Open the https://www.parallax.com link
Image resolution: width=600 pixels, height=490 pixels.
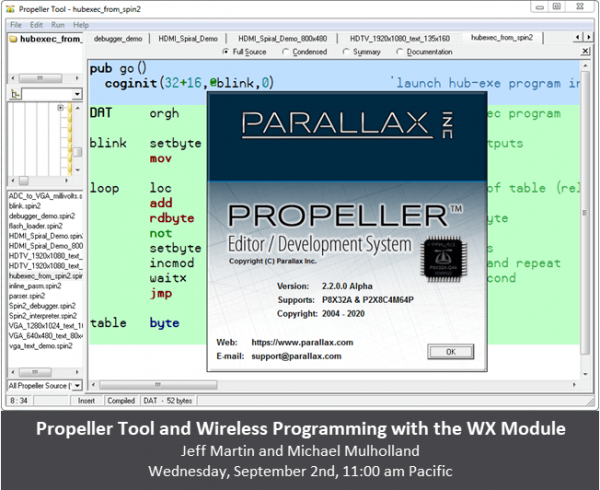coord(302,342)
